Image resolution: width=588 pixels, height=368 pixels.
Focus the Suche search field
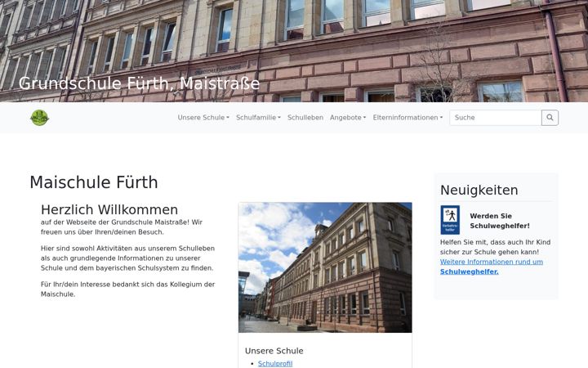[496, 118]
